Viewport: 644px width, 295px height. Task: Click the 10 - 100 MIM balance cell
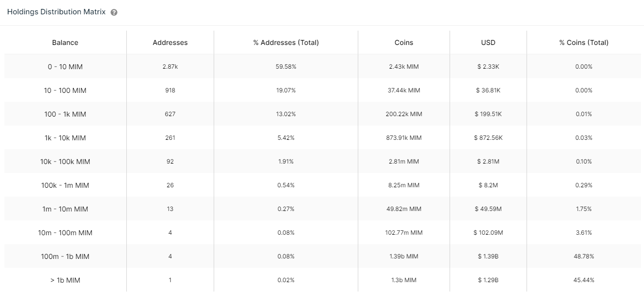click(65, 90)
